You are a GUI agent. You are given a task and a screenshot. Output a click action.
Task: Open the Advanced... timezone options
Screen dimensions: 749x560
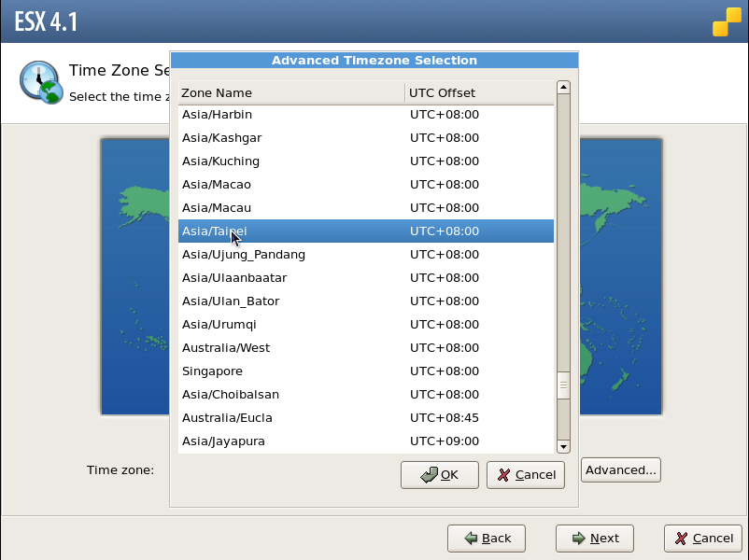coord(621,469)
